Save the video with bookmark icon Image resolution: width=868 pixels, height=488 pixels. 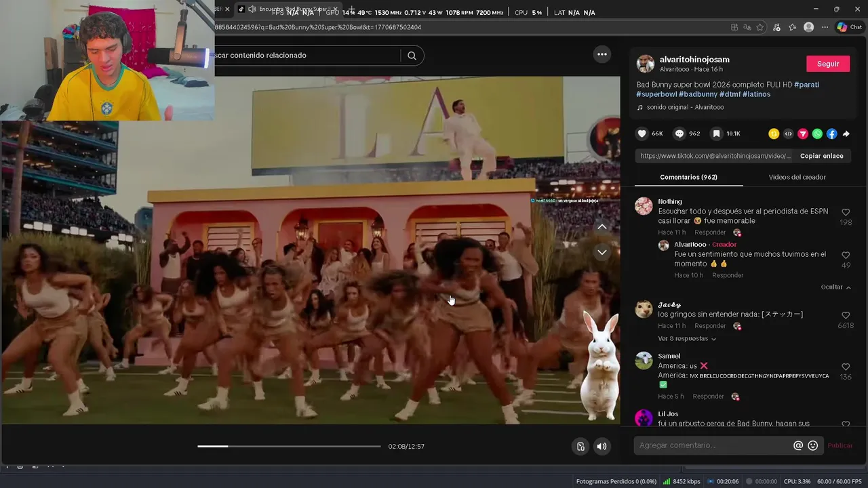click(x=716, y=134)
